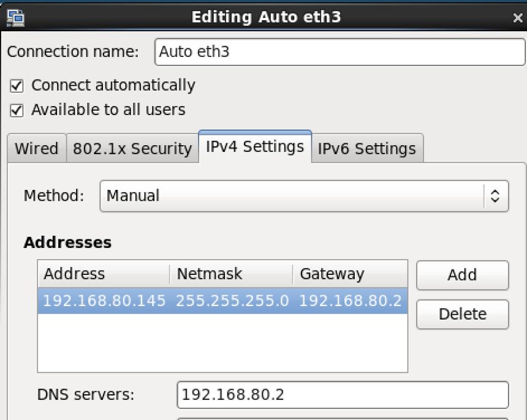Screen dimensions: 527x420
Task: Switch to the Wired tab
Action: (37, 148)
